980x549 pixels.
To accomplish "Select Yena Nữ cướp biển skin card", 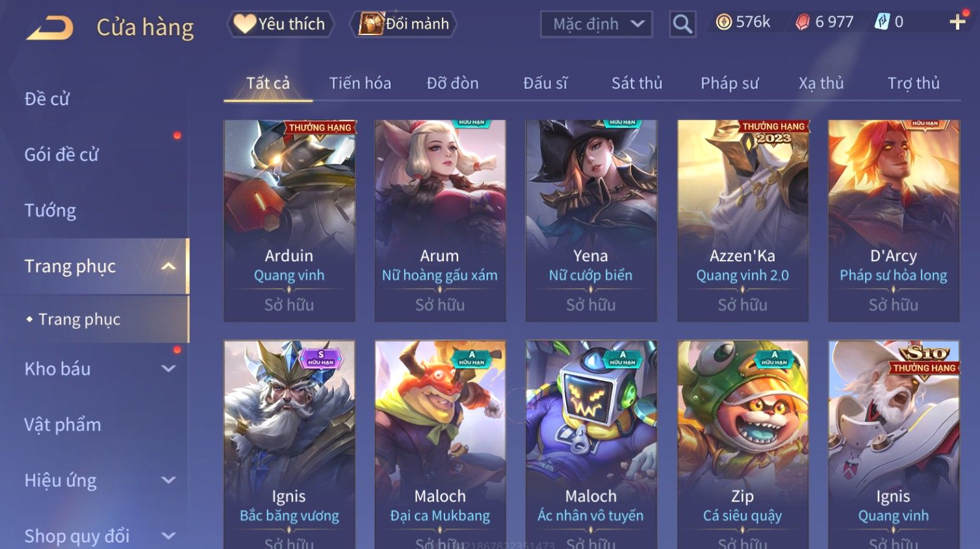I will (591, 220).
